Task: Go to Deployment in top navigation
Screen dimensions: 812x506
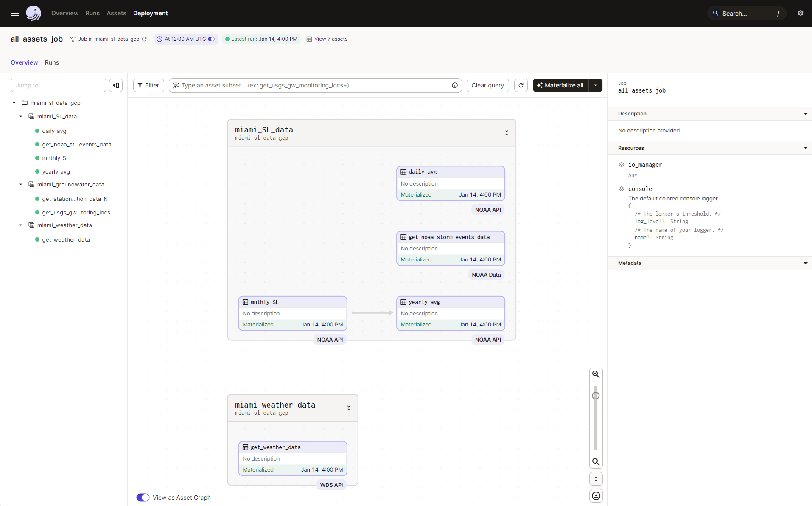Action: click(x=151, y=13)
